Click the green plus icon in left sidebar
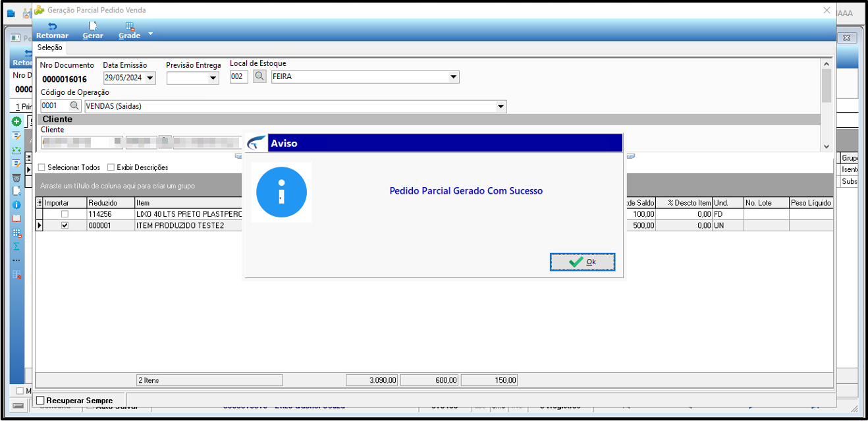Image resolution: width=868 pixels, height=421 pixels. coord(16,122)
